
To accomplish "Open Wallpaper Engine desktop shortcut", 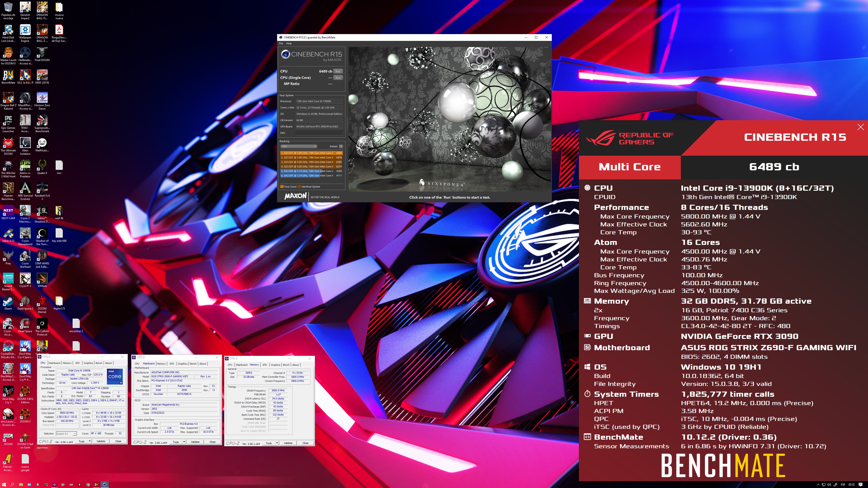I will click(x=25, y=33).
